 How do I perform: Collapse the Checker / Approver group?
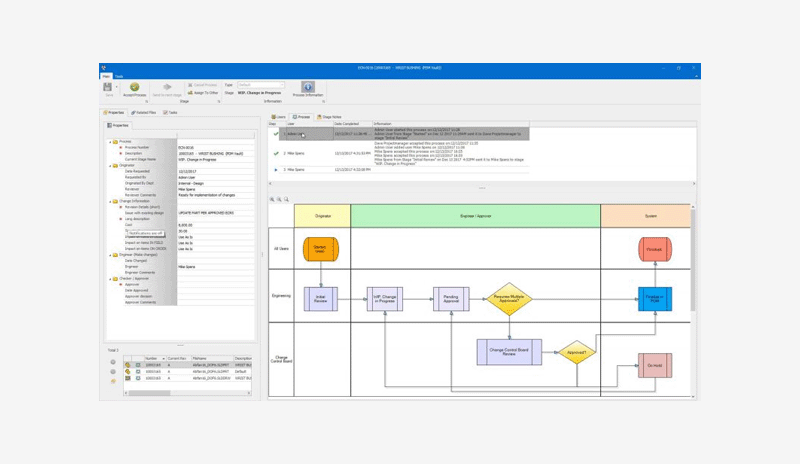[111, 278]
